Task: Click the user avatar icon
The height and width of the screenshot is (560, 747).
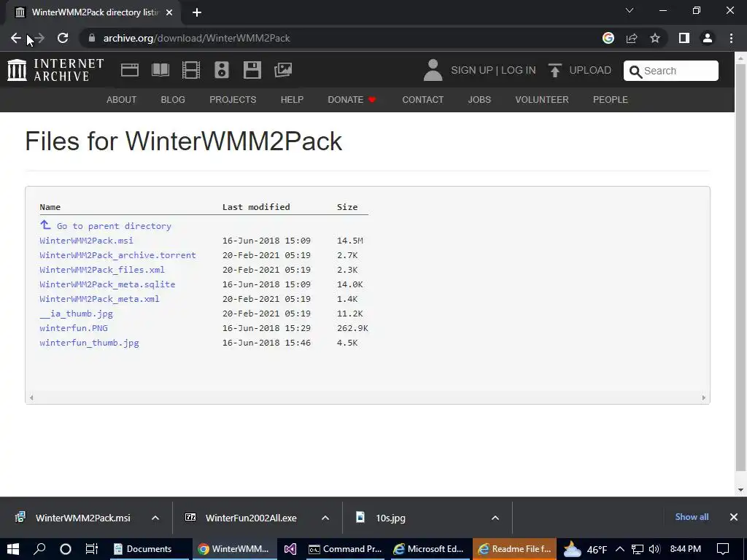Action: 433,70
